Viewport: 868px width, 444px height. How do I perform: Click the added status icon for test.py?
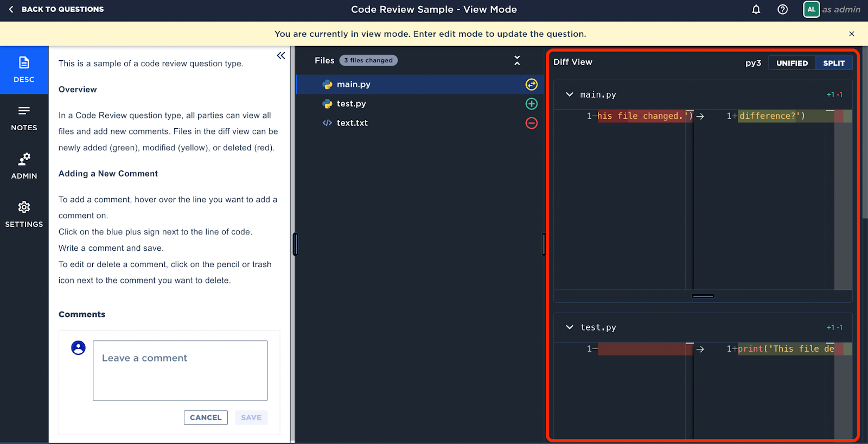(x=532, y=104)
